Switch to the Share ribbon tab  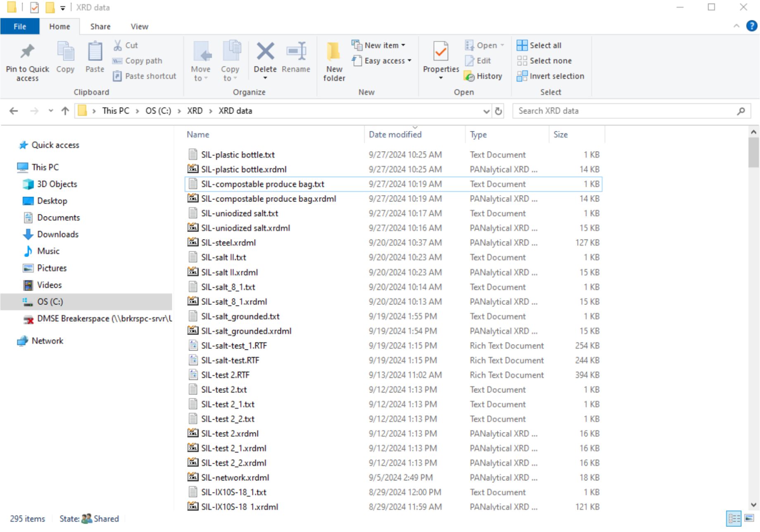pos(100,26)
